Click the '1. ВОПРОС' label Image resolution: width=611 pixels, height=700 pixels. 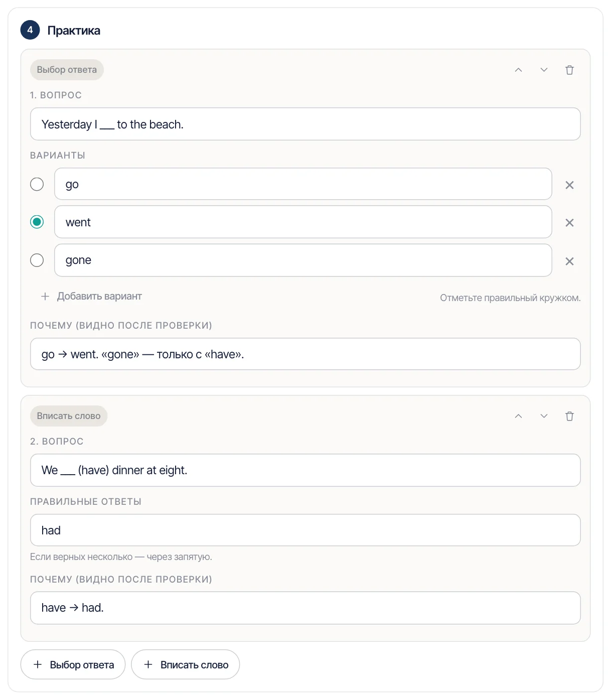tap(56, 95)
